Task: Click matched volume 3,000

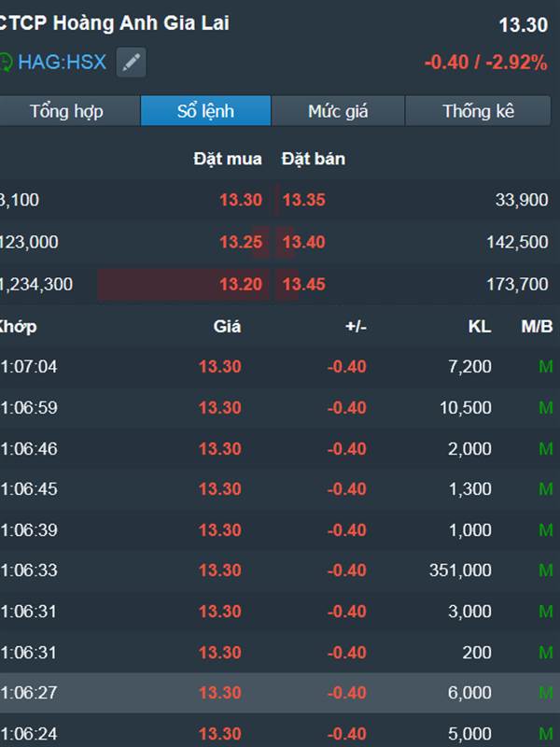Action: point(469,612)
